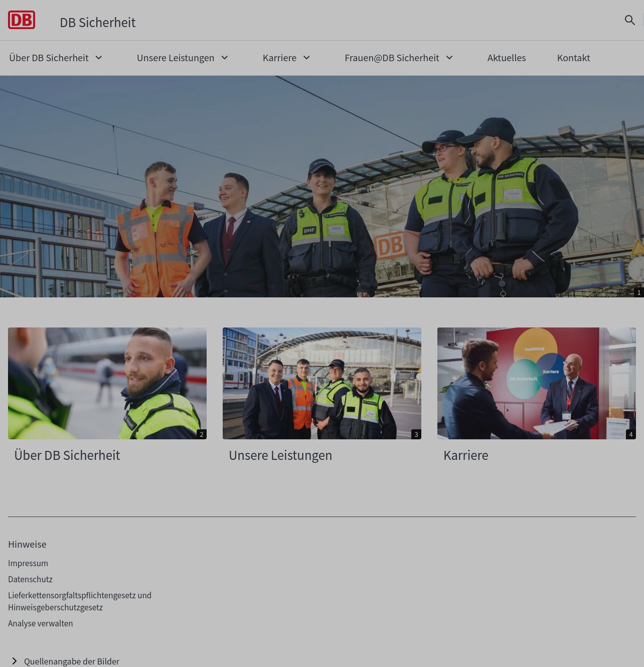Viewport: 644px width, 667px height.
Task: Open the search magnifier icon
Action: click(630, 20)
